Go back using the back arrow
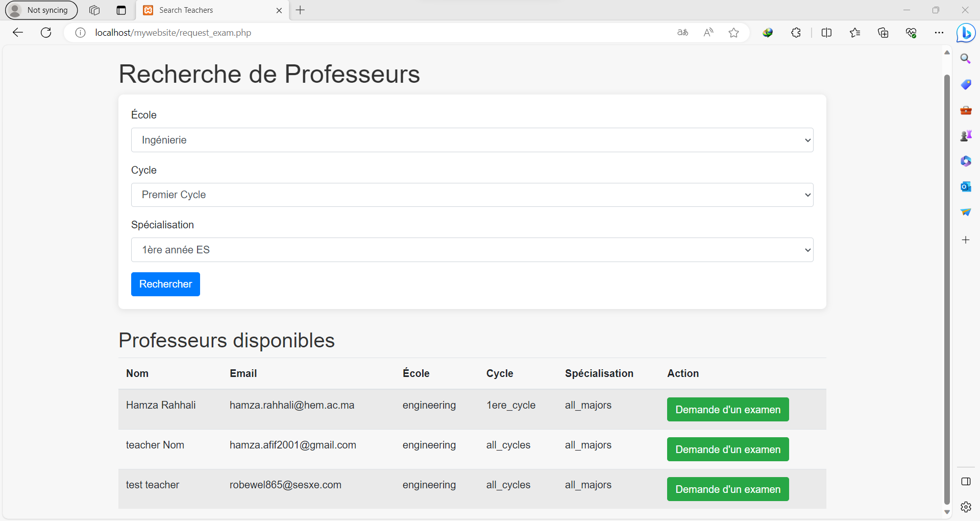980x521 pixels. 18,33
